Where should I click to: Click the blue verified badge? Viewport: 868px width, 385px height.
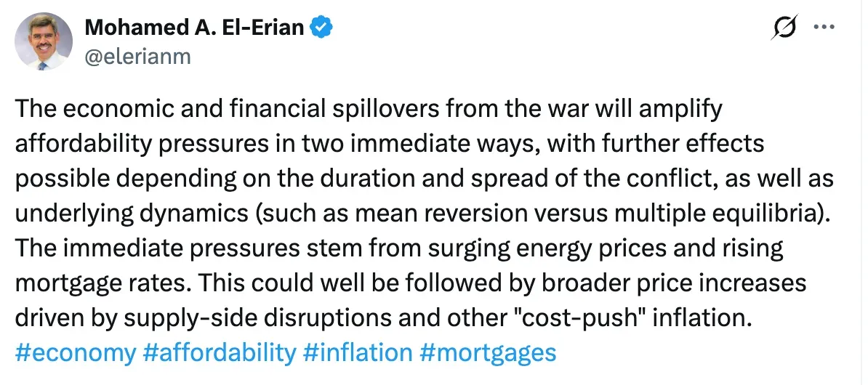tap(322, 28)
